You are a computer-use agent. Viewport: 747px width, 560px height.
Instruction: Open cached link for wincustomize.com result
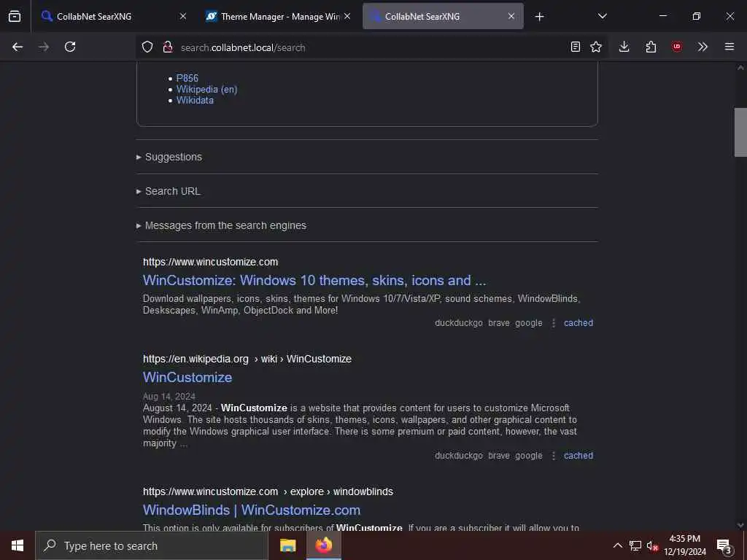(578, 323)
